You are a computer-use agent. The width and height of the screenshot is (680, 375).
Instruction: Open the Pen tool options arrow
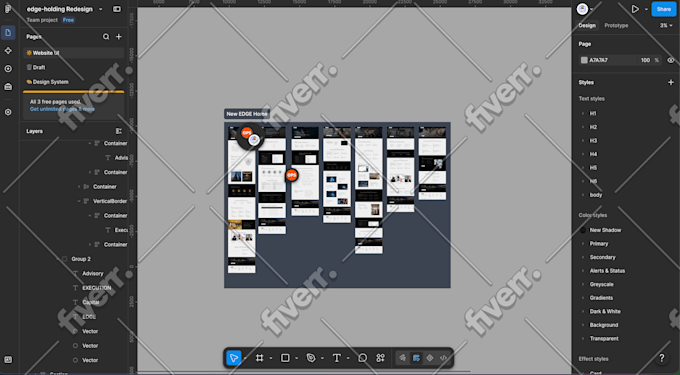(322, 358)
